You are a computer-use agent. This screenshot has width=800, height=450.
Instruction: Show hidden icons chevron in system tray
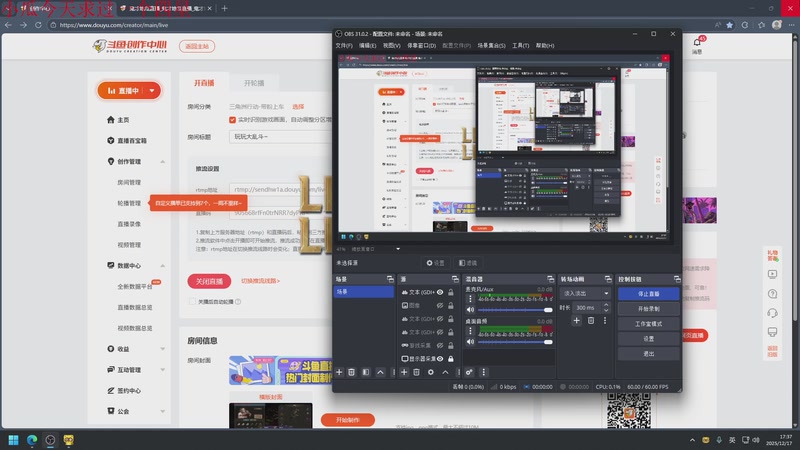(692, 440)
